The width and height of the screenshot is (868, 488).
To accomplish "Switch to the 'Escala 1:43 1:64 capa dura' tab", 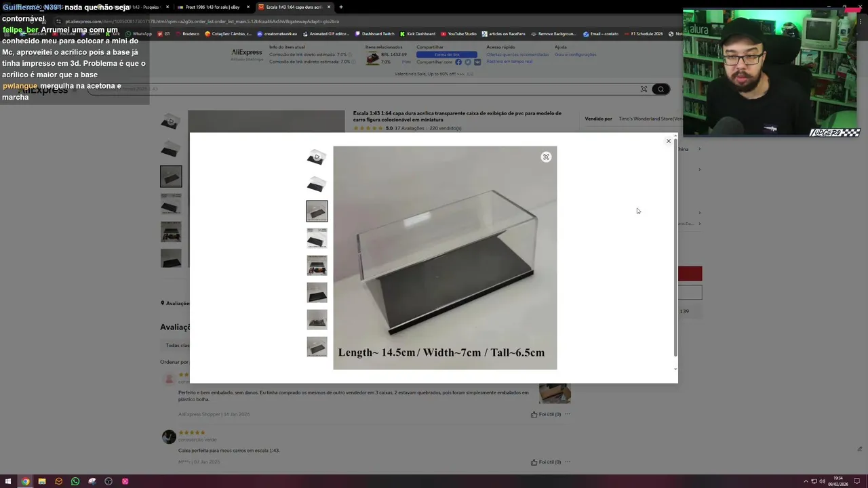I will [x=294, y=7].
